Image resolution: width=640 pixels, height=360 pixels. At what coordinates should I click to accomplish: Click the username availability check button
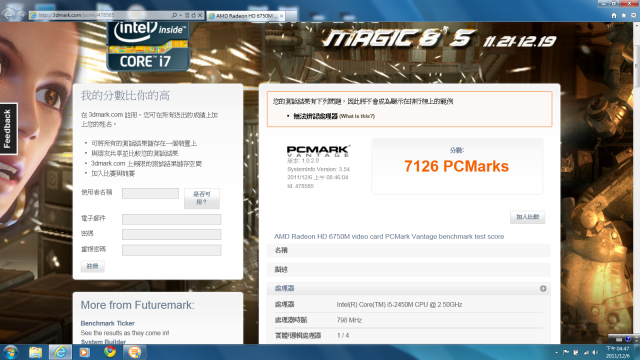(x=202, y=198)
